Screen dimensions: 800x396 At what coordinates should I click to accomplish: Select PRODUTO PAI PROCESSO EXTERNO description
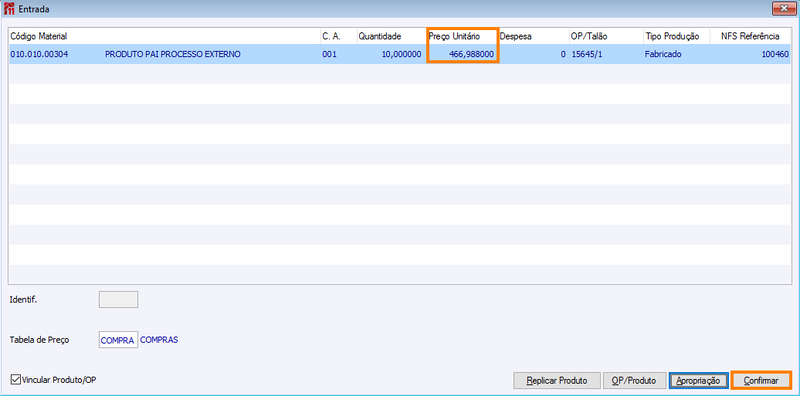172,54
